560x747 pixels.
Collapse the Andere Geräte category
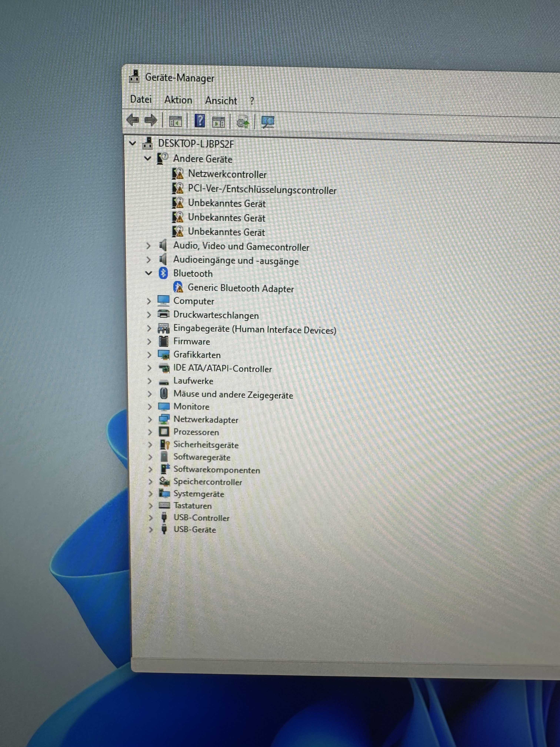(148, 158)
